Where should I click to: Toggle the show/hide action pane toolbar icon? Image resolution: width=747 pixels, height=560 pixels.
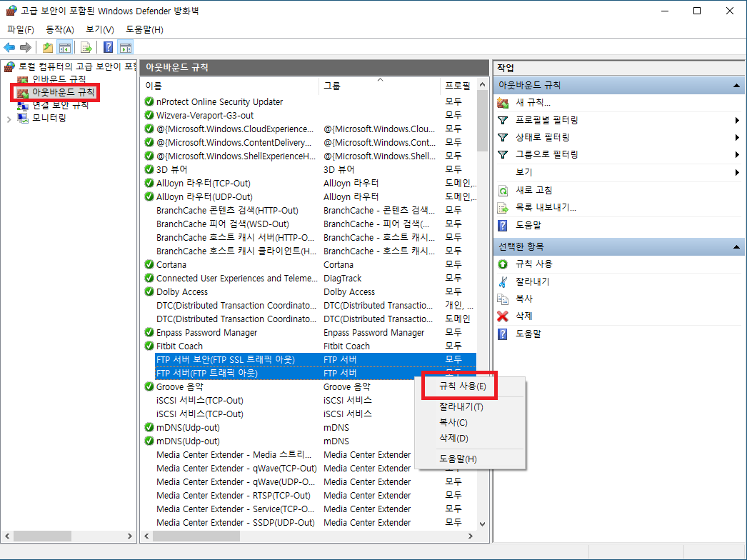click(126, 47)
